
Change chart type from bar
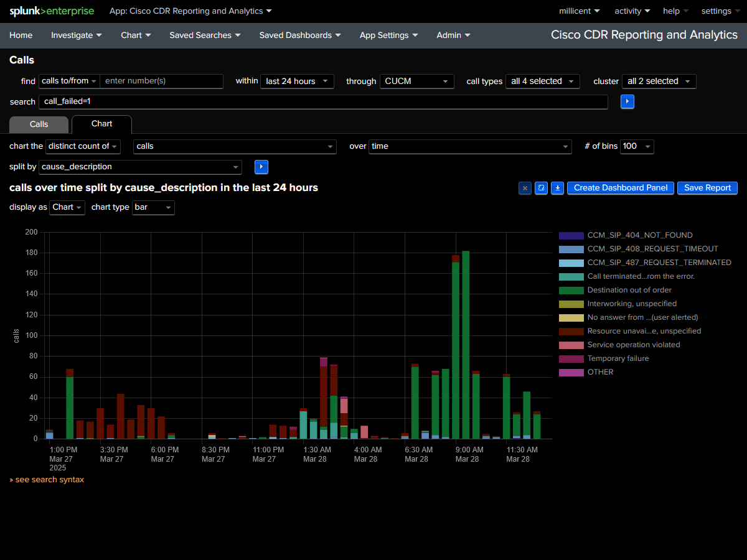tap(153, 207)
